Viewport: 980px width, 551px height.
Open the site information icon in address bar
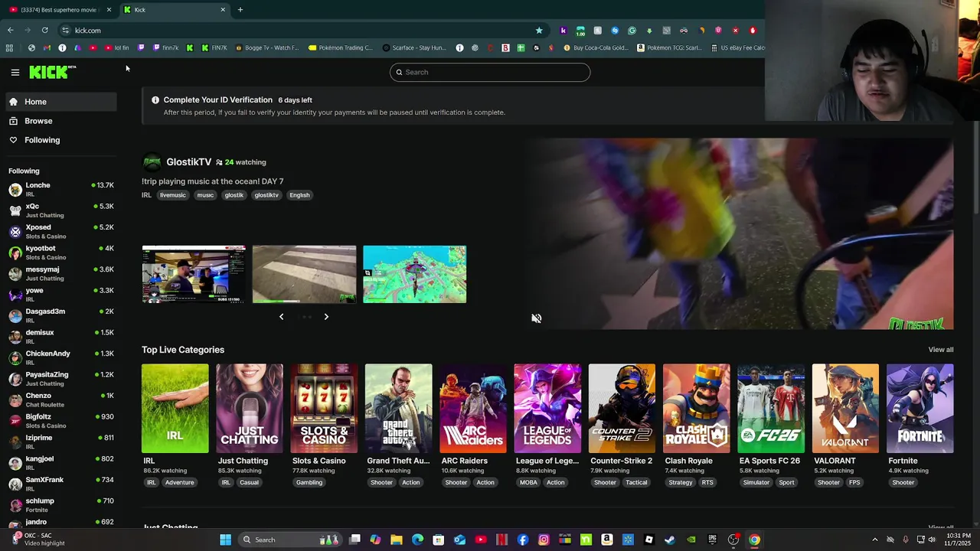65,31
